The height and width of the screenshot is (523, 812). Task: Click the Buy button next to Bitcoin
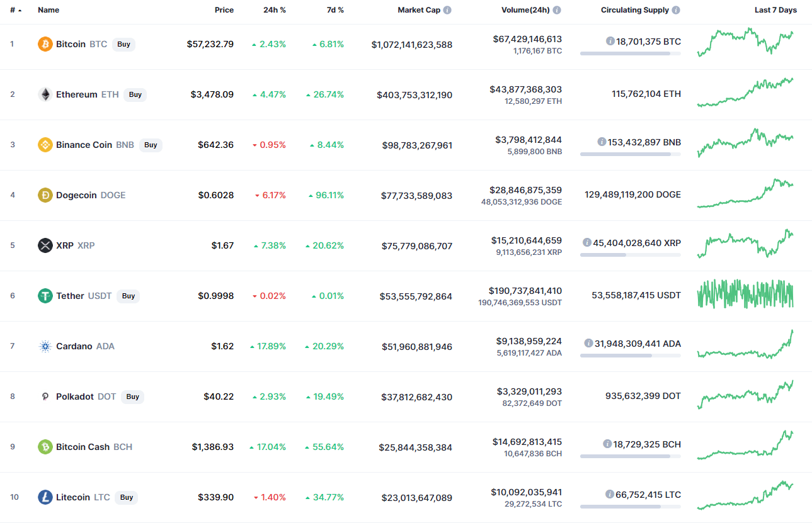click(124, 44)
